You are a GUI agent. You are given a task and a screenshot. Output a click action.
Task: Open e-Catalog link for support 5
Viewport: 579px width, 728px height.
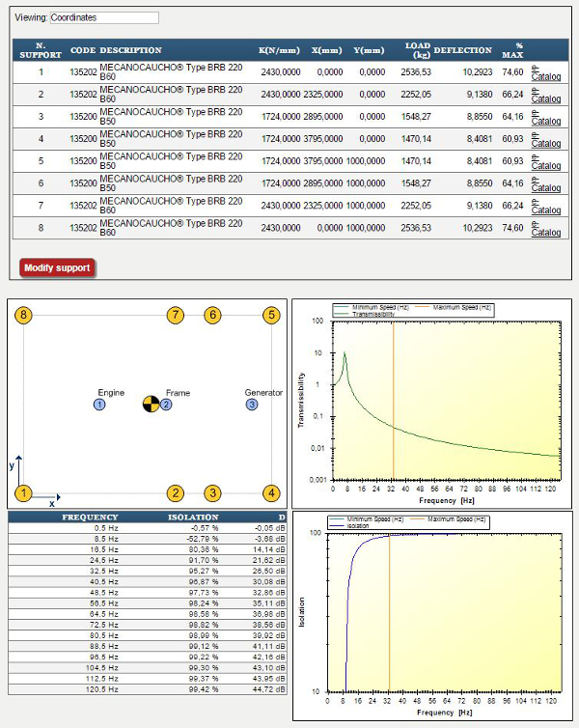545,161
